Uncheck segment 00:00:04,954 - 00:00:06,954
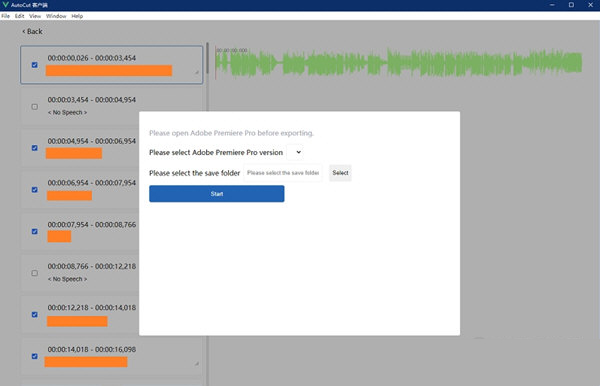This screenshot has width=600, height=386. point(34,148)
